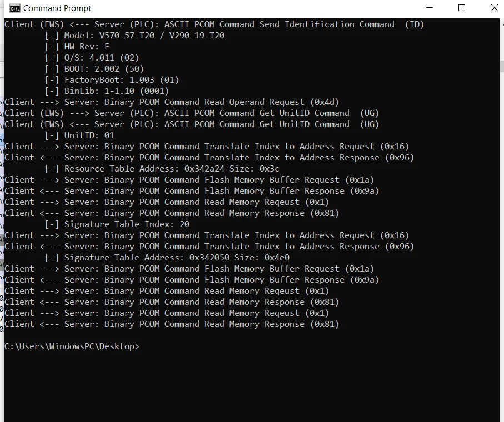Minimize the Command Prompt window
This screenshot has width=504, height=422.
[429, 8]
